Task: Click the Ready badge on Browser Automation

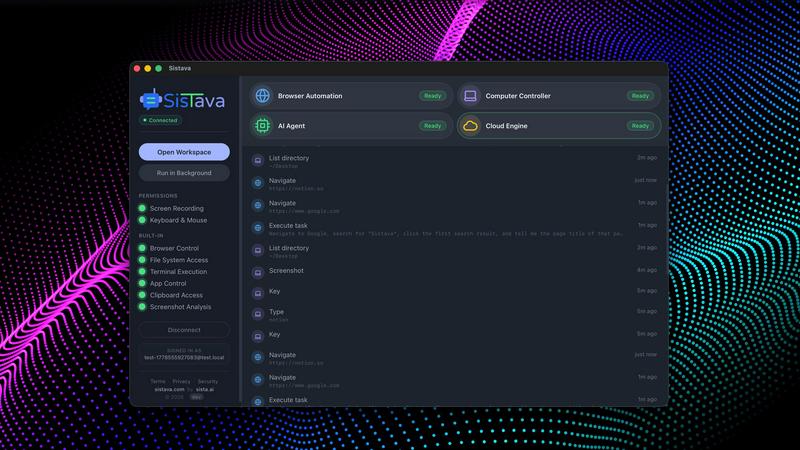Action: tap(433, 96)
